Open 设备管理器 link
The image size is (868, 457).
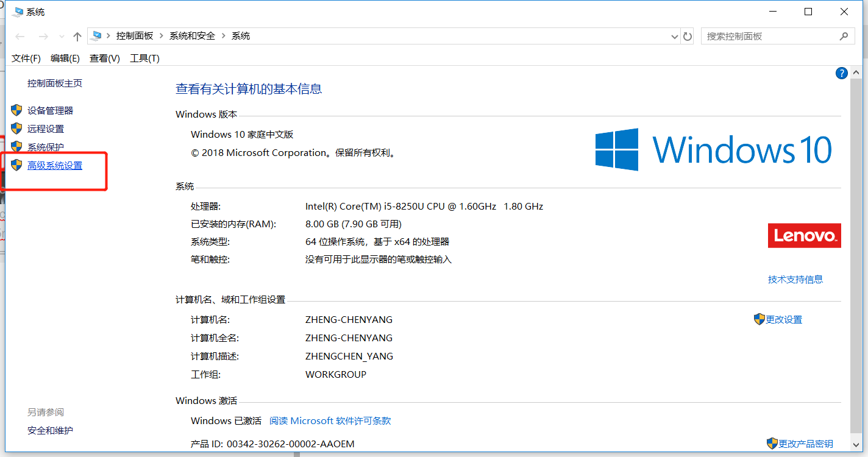point(50,111)
